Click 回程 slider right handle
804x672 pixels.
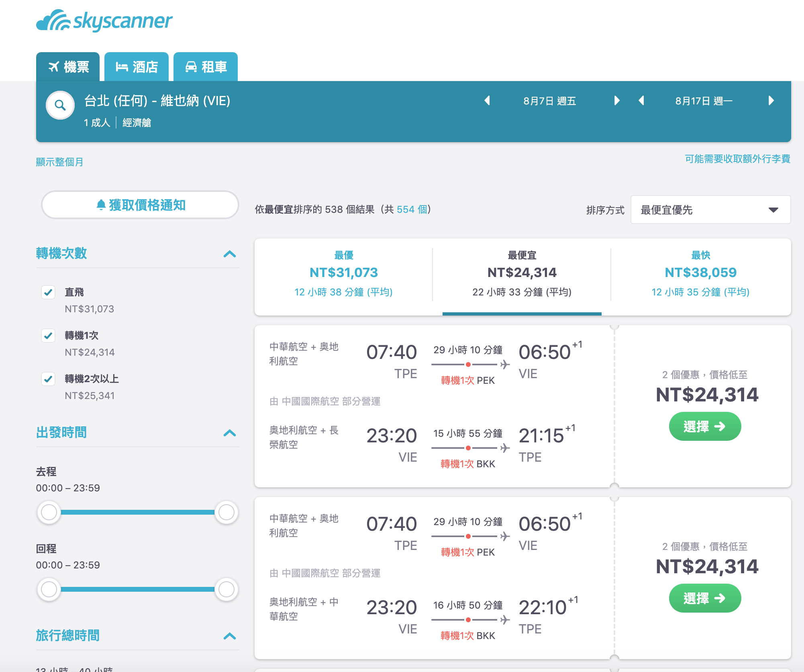(227, 589)
